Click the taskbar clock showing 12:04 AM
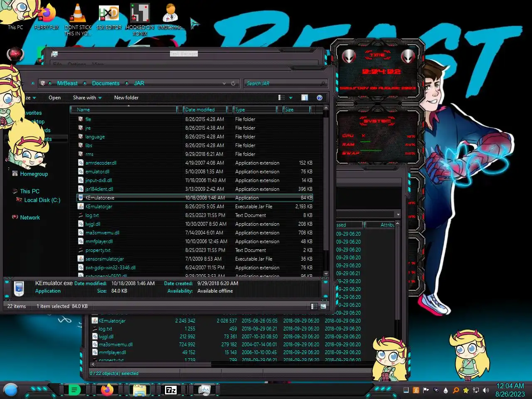532x399 pixels. tap(510, 390)
